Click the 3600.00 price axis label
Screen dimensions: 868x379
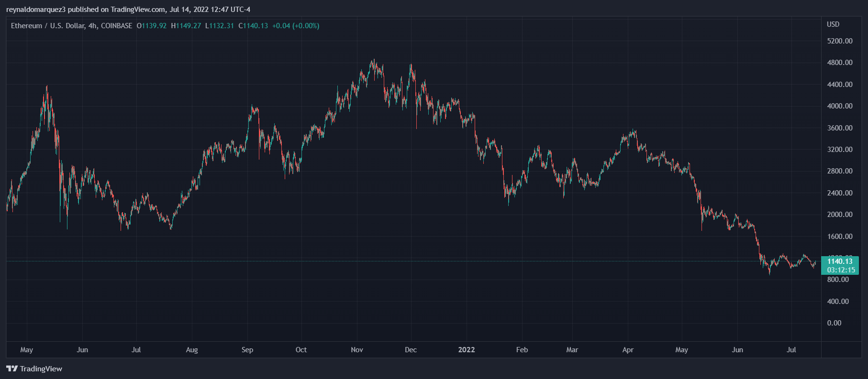tap(840, 128)
